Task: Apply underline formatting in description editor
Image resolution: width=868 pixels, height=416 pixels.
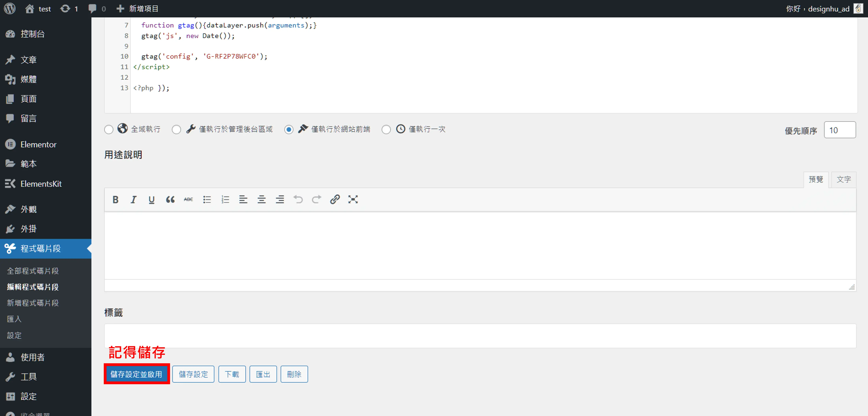Action: pos(152,200)
